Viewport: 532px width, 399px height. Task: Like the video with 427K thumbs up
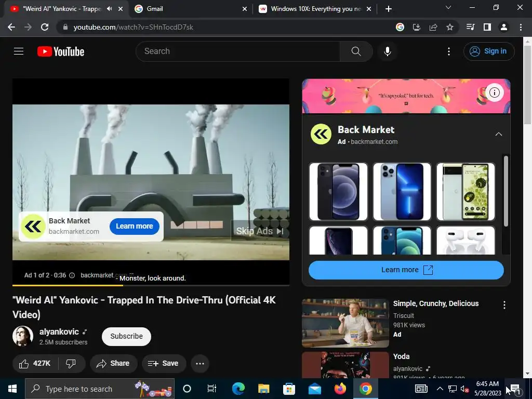pos(35,363)
